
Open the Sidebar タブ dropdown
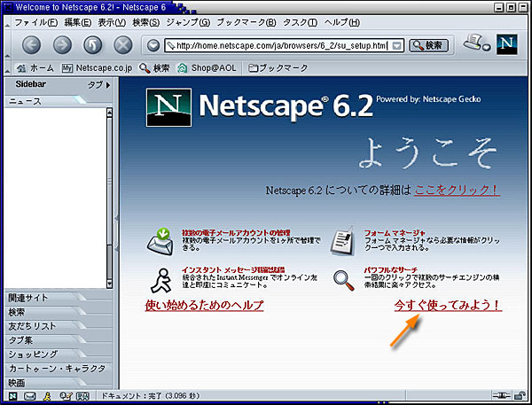(x=98, y=86)
